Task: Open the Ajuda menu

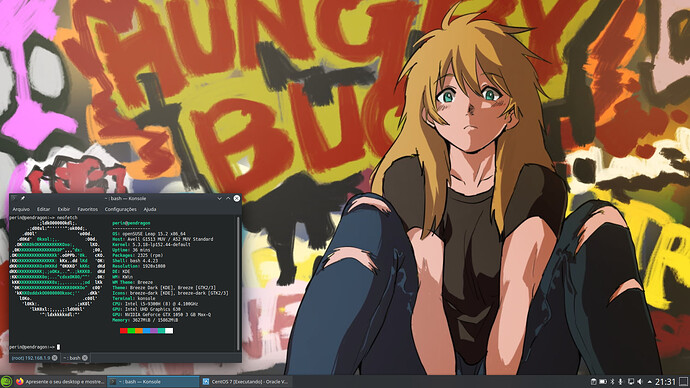Action: (x=150, y=209)
